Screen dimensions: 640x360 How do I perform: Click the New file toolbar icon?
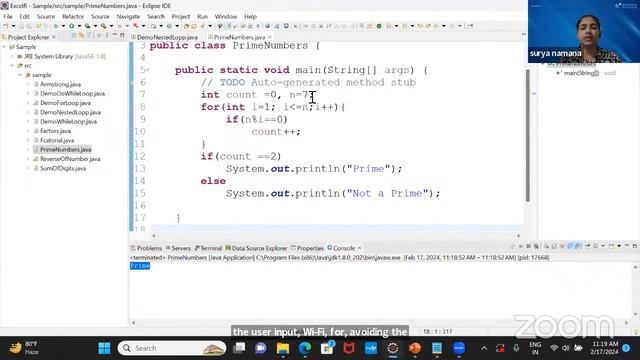point(6,26)
